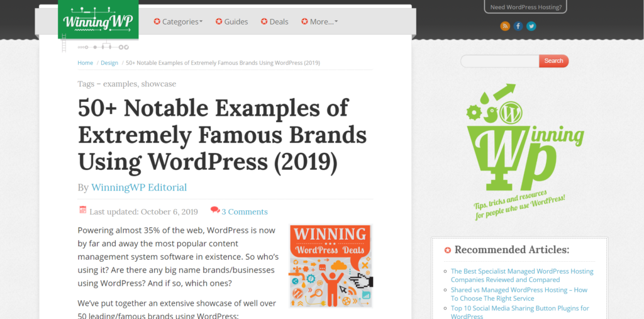The height and width of the screenshot is (319, 644).
Task: Click breadcrumb text 50+ Notable Examples
Action: (x=223, y=63)
